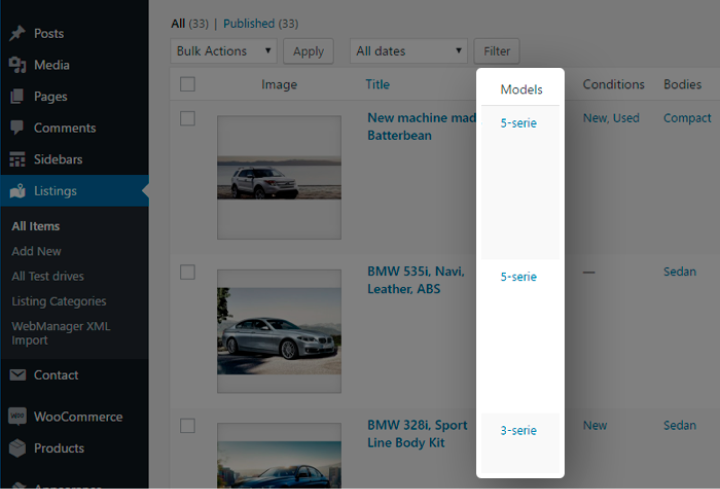This screenshot has height=489, width=720.
Task: Sort the table by Title column
Action: (377, 85)
